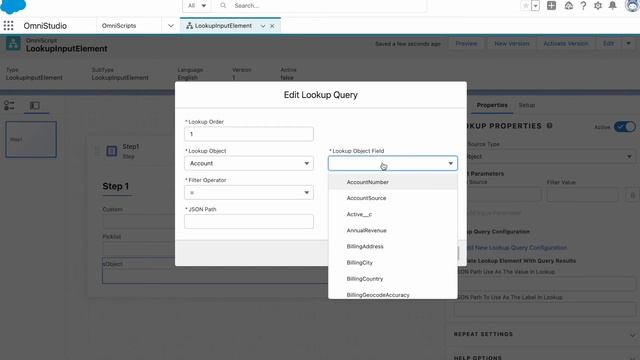Viewport: 640px width, 360px height.
Task: Open the Filter Operator dropdown
Action: click(249, 193)
